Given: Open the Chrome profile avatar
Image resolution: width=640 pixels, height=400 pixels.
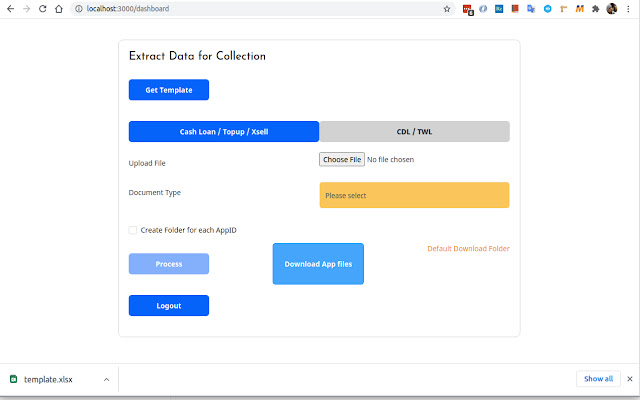Looking at the screenshot, I should 612,9.
